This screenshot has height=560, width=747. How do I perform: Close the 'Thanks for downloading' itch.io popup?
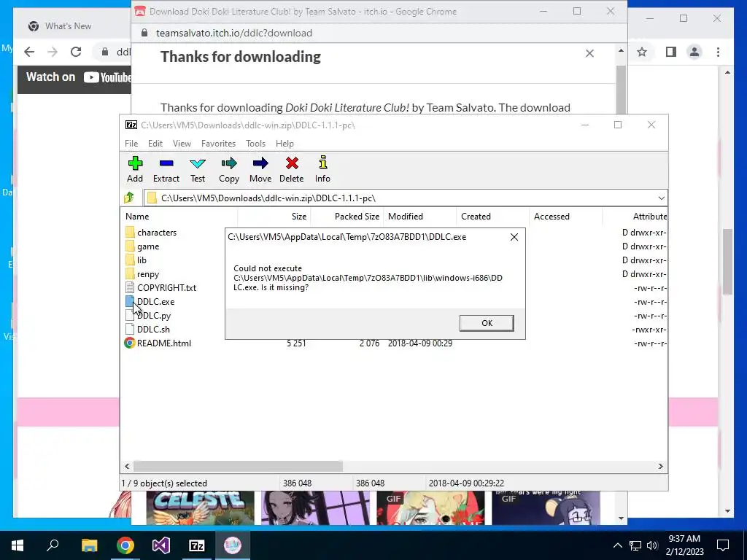[589, 53]
